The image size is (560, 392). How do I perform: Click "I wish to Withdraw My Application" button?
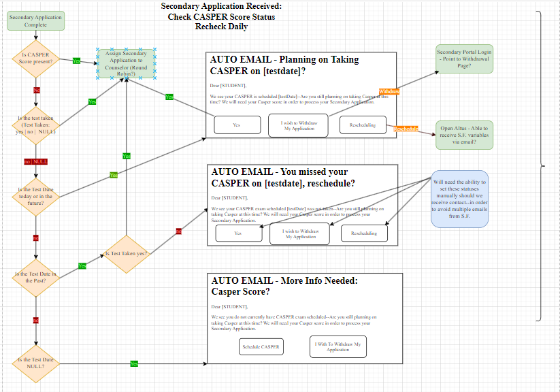pyautogui.click(x=300, y=125)
